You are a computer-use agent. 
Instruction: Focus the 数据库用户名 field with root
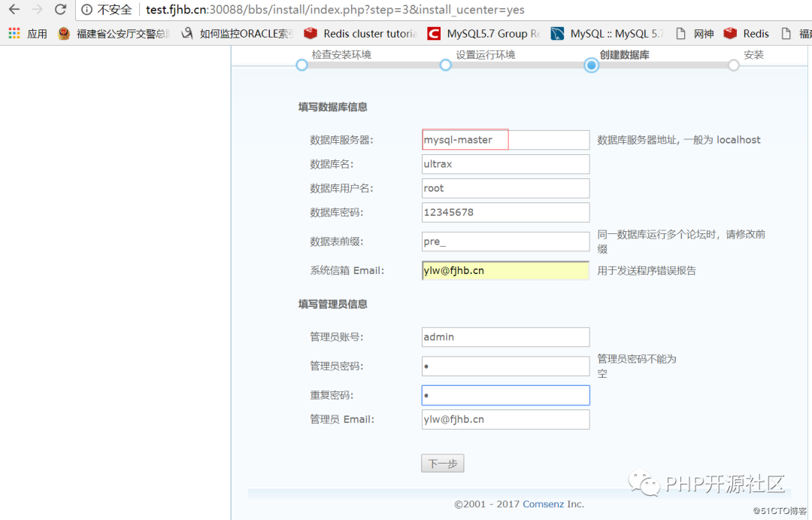tap(505, 188)
